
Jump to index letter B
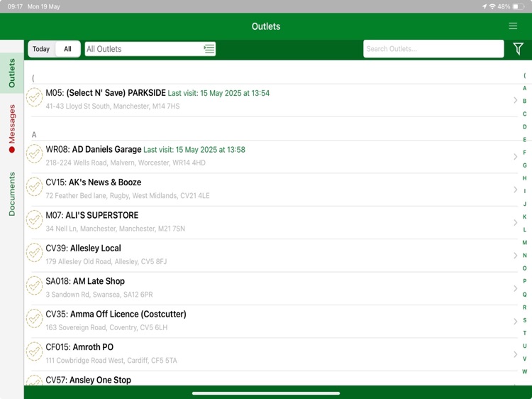click(524, 102)
